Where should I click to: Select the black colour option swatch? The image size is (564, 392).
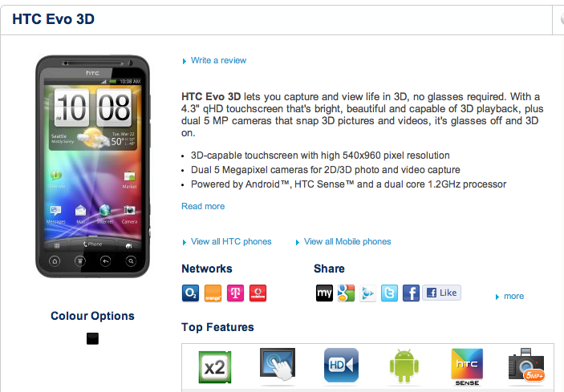[92, 338]
